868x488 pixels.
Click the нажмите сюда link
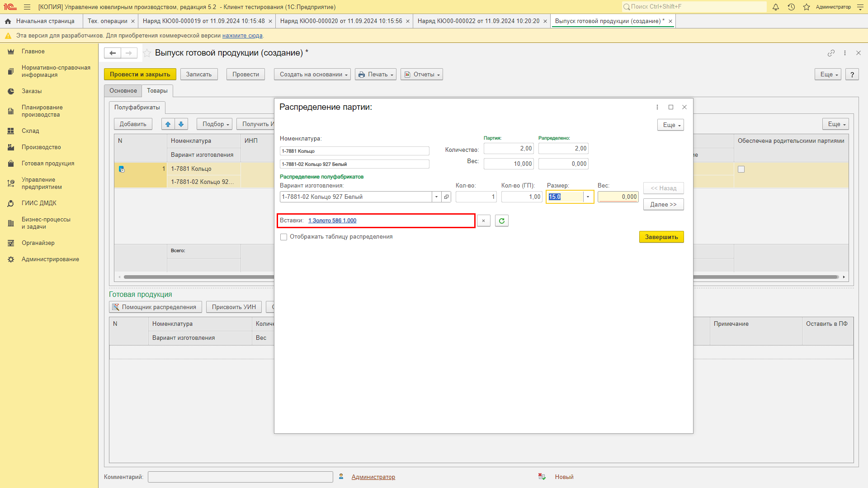click(x=242, y=36)
